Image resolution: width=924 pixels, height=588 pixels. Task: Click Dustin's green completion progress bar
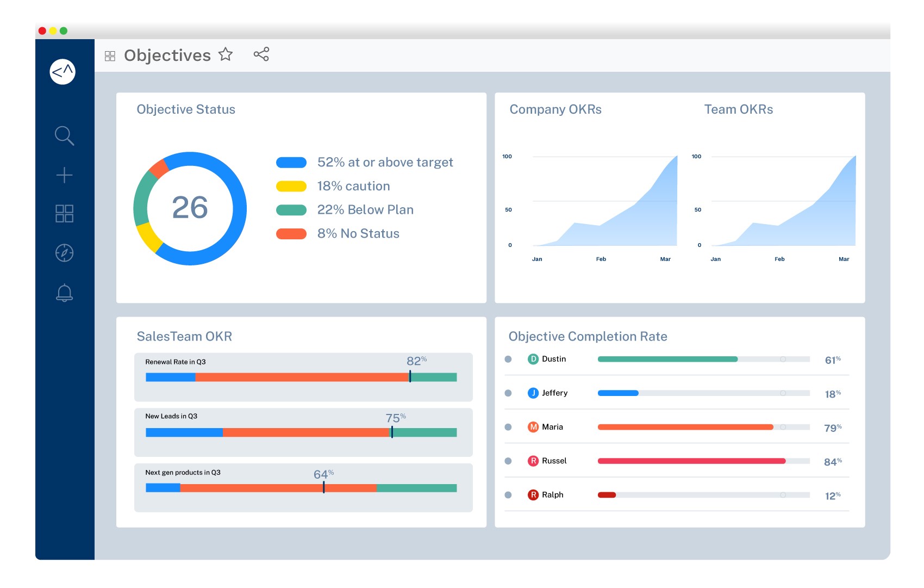(667, 359)
